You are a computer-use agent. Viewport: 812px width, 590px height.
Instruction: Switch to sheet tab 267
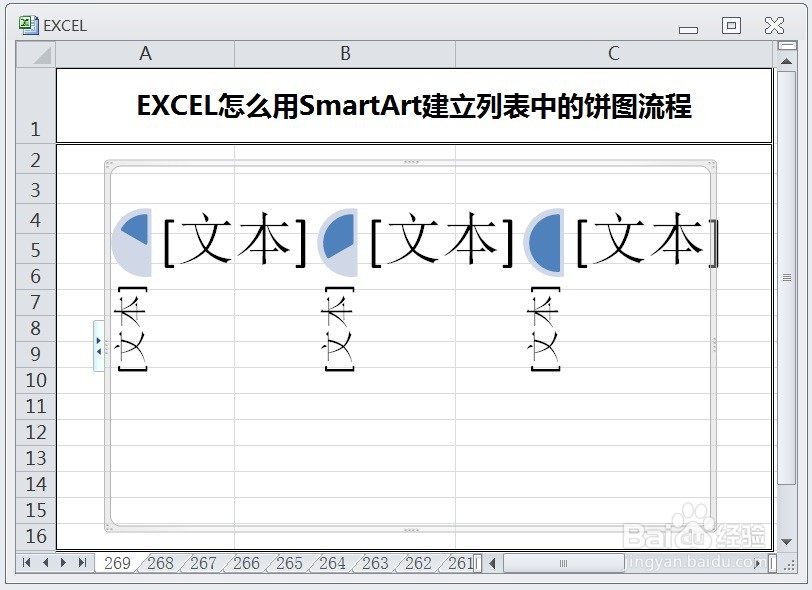203,563
